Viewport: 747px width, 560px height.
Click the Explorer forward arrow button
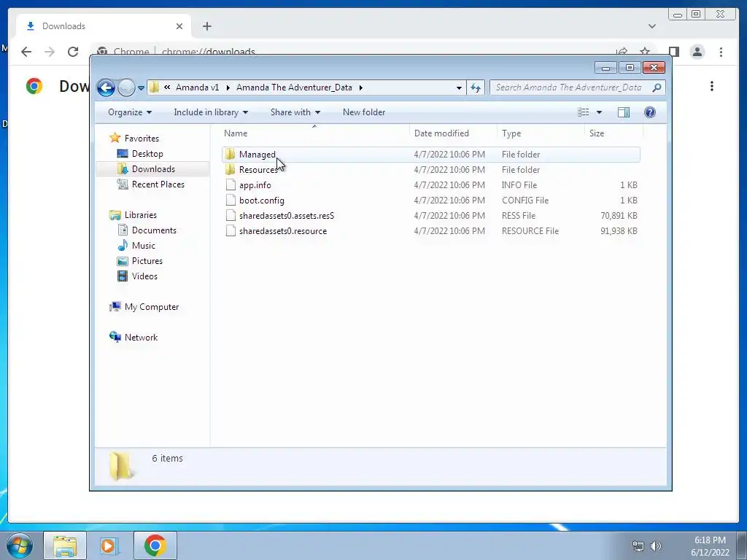(x=126, y=87)
